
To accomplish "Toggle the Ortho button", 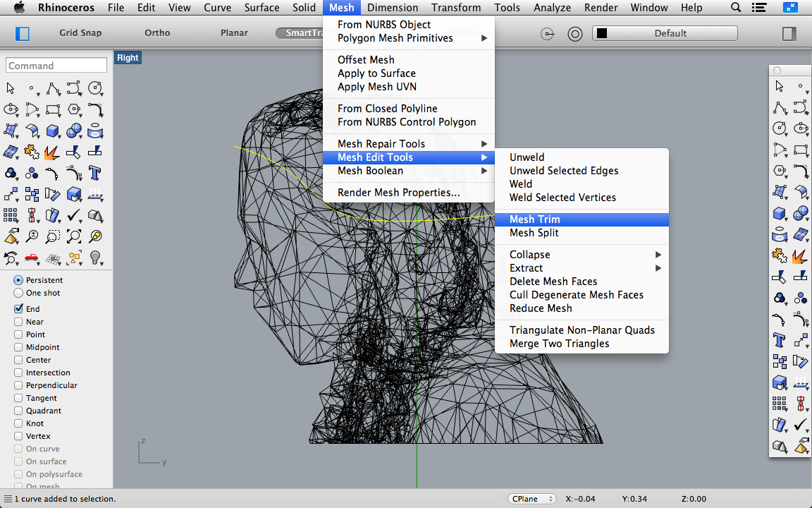I will click(157, 32).
